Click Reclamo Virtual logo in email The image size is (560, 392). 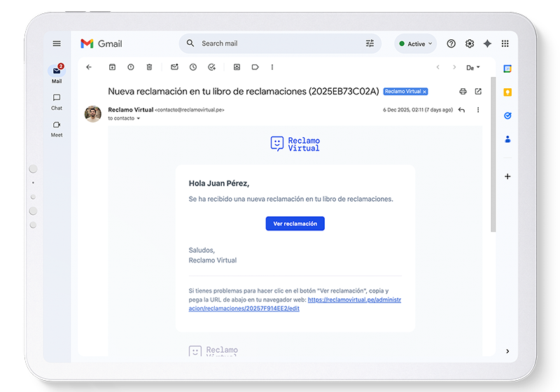point(295,144)
